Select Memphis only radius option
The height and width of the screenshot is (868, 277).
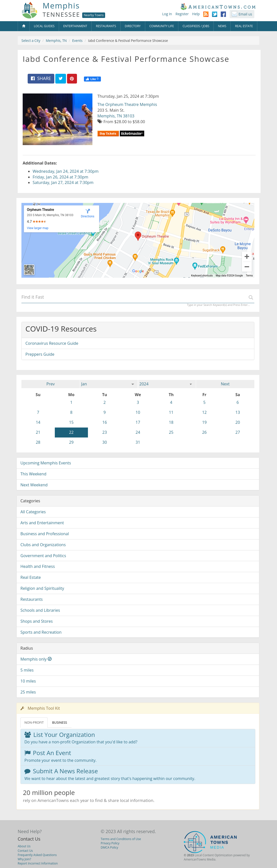138,659
